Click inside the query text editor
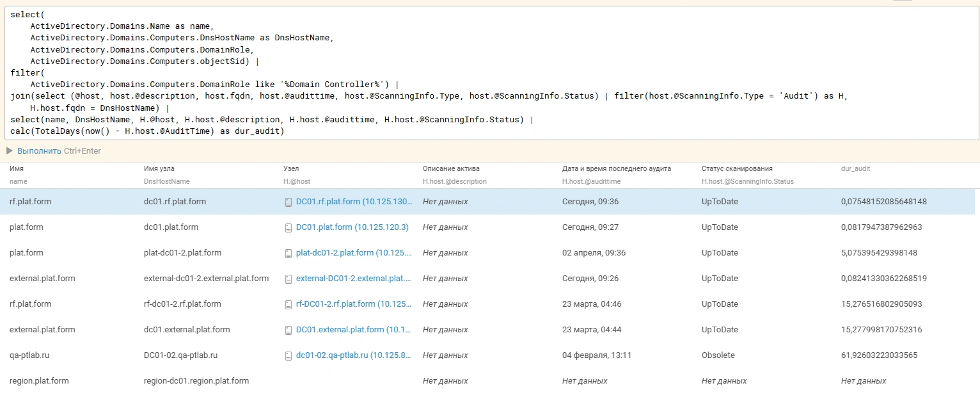980x406 pixels. tap(490, 72)
